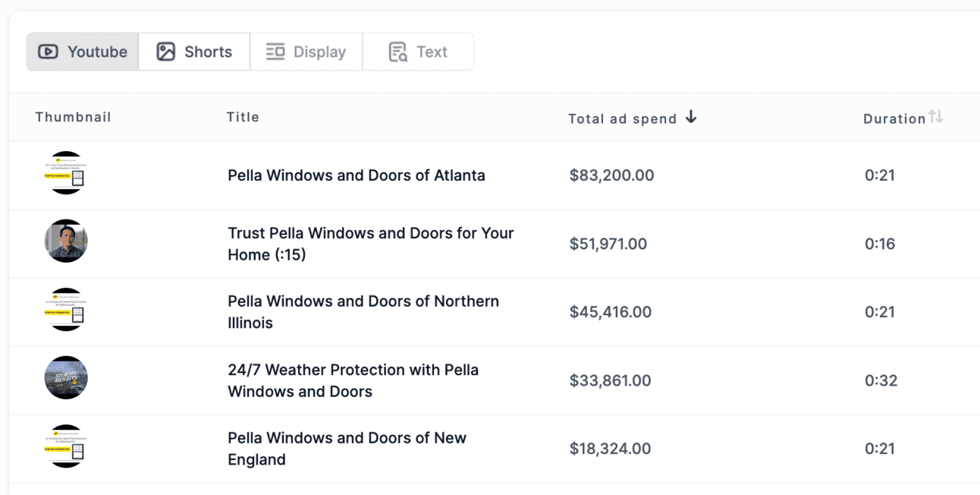980x495 pixels.
Task: Open the Display tab
Action: [x=306, y=52]
